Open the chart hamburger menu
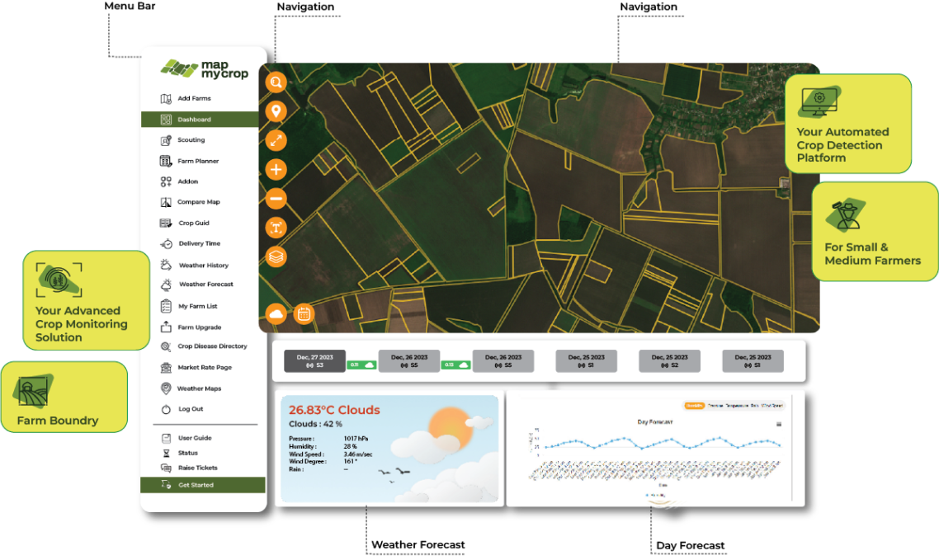Screen dimensions: 939x560 pyautogui.click(x=778, y=424)
